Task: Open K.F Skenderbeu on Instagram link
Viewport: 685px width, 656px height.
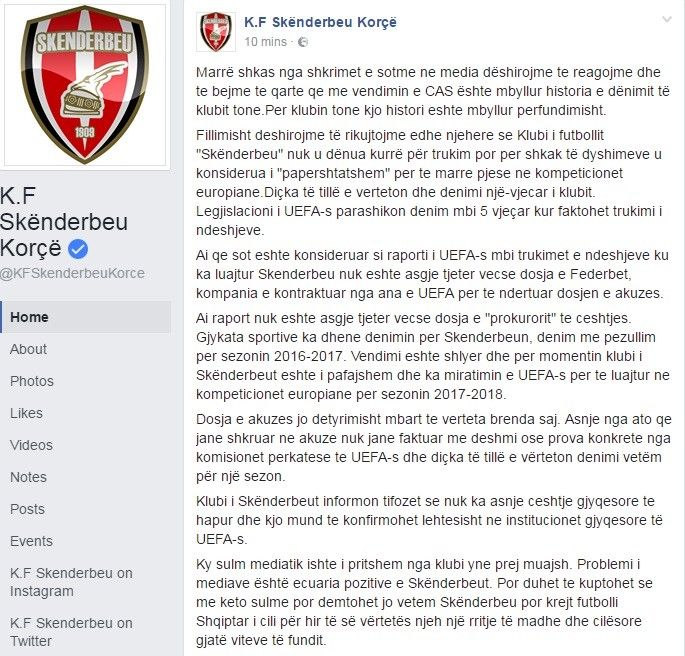Action: pos(71,582)
